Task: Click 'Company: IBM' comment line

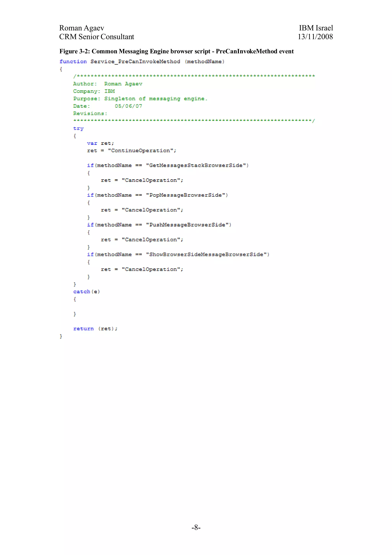Action: tap(94, 91)
